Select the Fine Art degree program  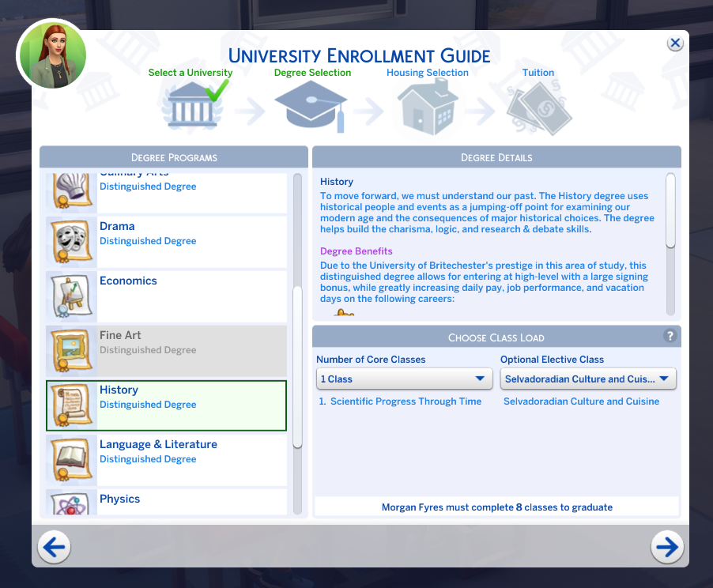pos(167,351)
